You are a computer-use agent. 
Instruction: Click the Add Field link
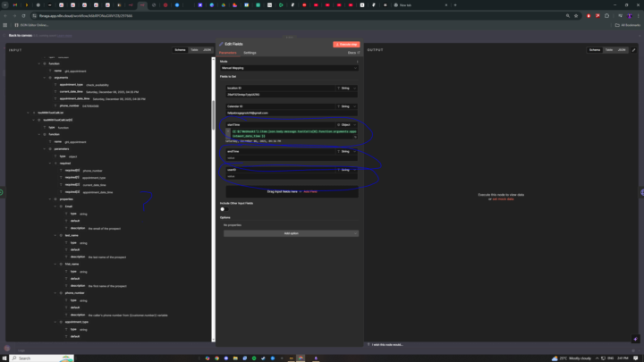tap(310, 191)
